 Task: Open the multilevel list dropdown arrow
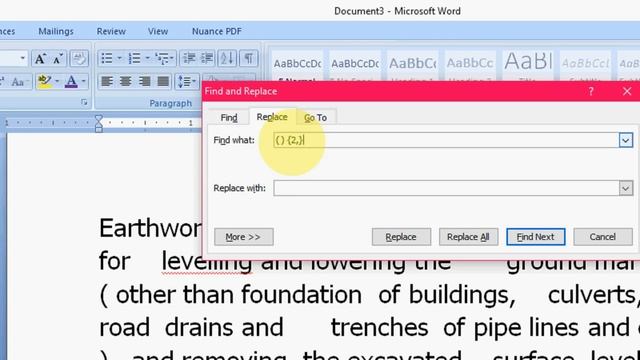(x=172, y=58)
